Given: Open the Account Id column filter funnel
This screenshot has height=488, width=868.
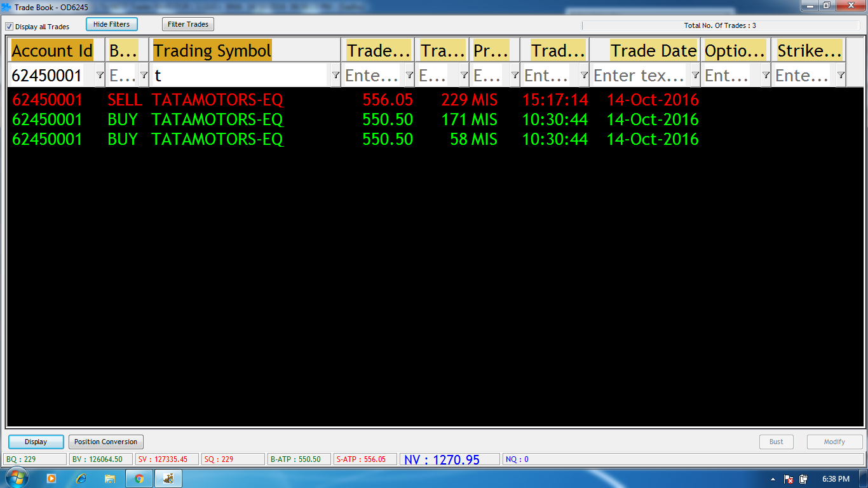Looking at the screenshot, I should [100, 75].
